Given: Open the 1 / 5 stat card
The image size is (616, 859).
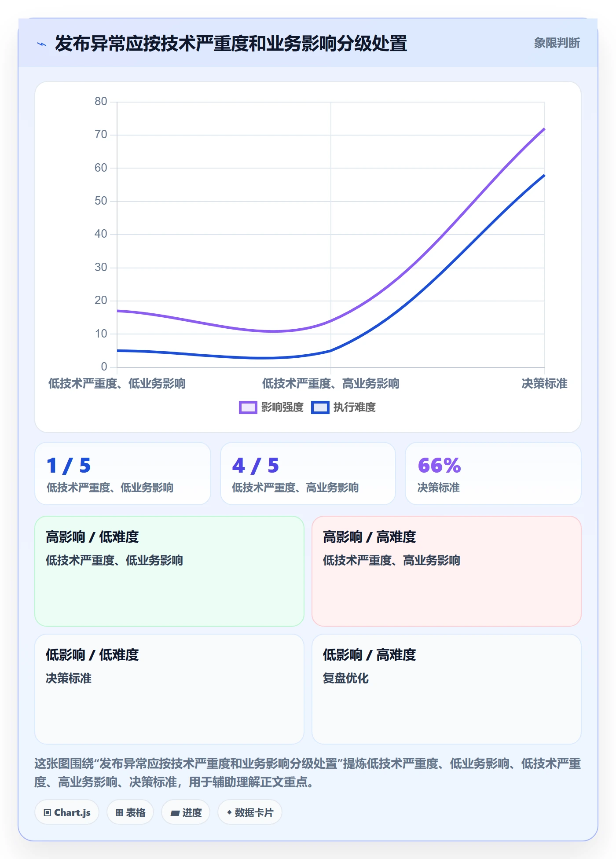Looking at the screenshot, I should click(123, 474).
